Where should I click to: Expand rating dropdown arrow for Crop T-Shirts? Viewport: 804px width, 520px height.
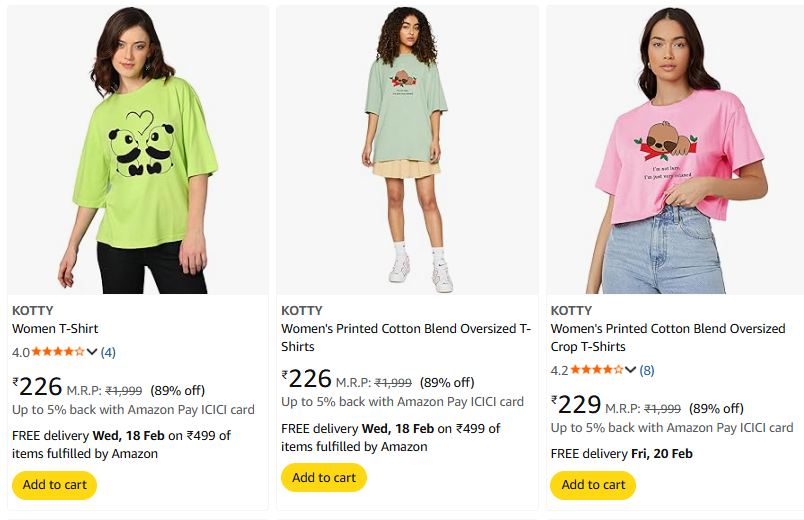pyautogui.click(x=632, y=370)
